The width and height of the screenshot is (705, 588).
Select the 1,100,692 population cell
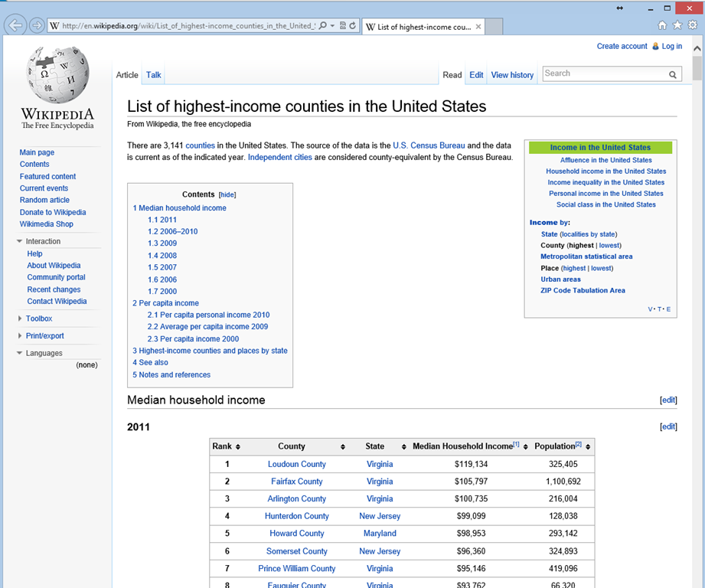563,482
